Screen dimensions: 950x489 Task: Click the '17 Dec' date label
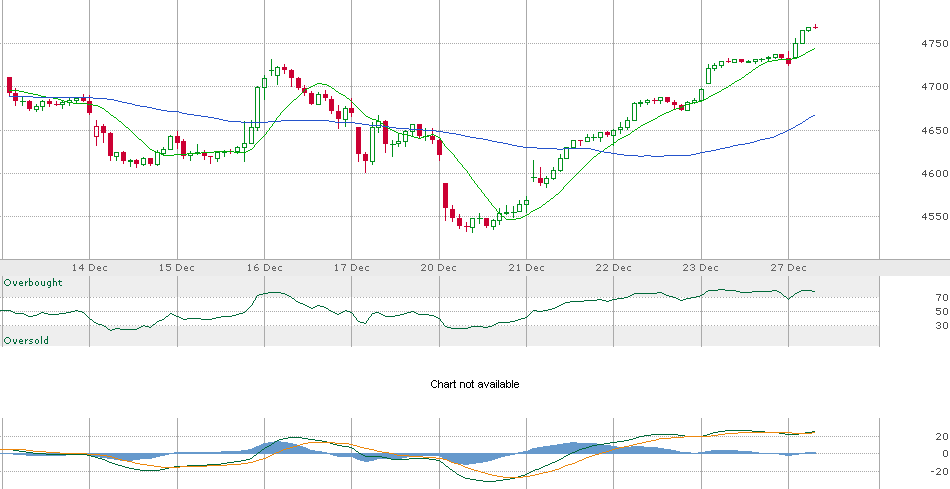(352, 267)
